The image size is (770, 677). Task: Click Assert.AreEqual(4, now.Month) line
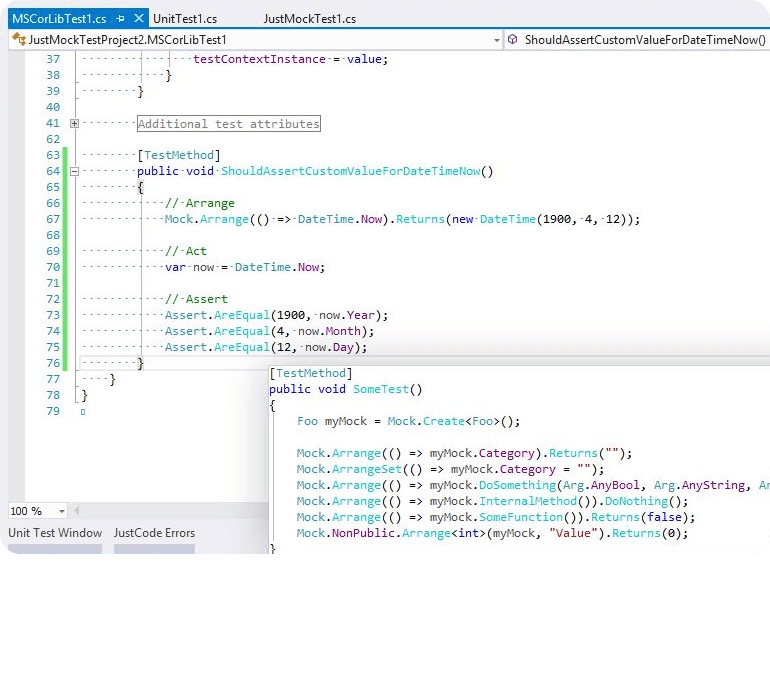(x=269, y=331)
